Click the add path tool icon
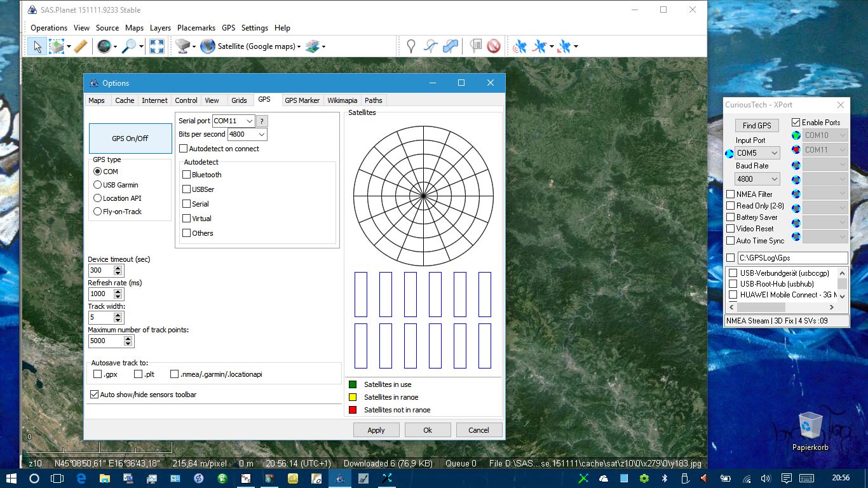Screen dimensions: 868x488 point(431,46)
